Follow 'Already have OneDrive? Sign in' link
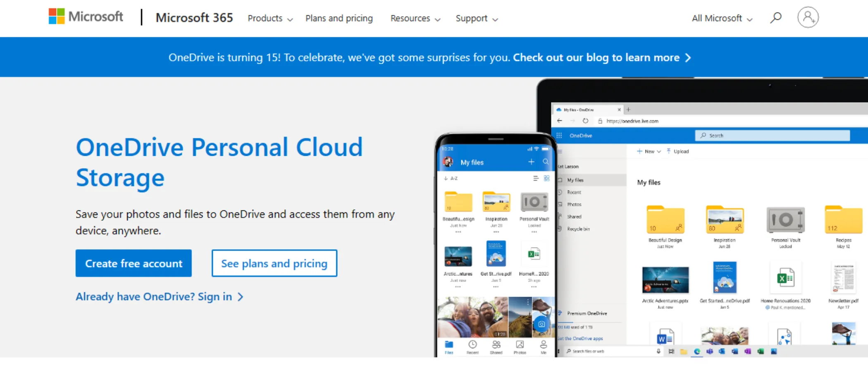The image size is (868, 372). click(160, 297)
